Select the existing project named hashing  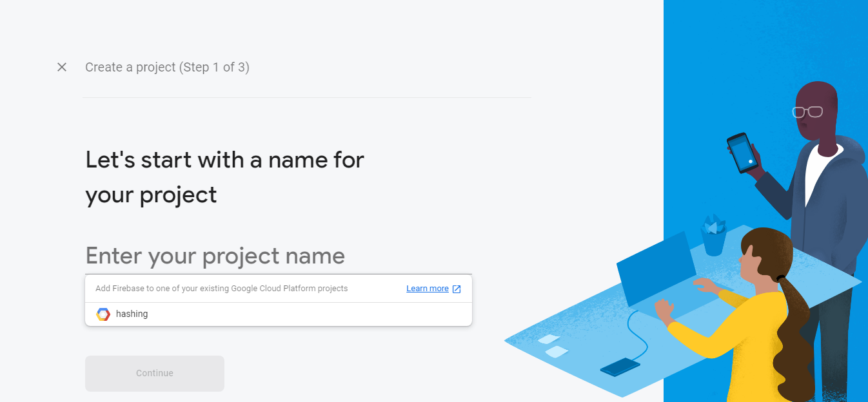[132, 314]
